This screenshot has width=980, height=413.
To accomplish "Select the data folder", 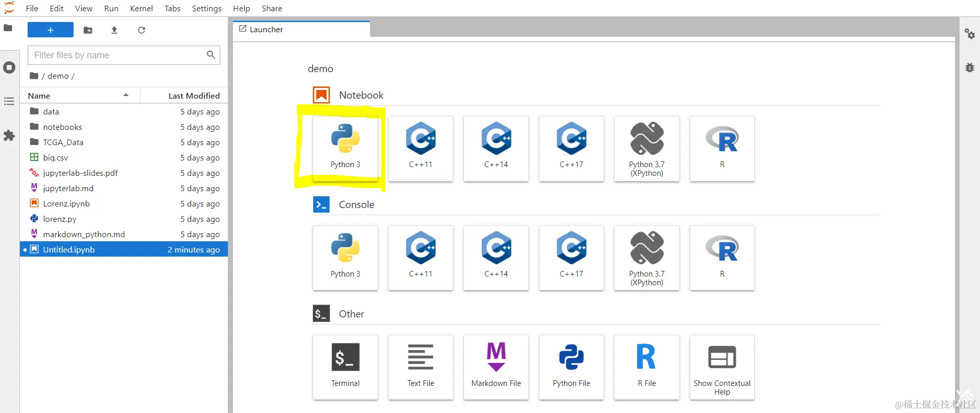I will (x=124, y=111).
